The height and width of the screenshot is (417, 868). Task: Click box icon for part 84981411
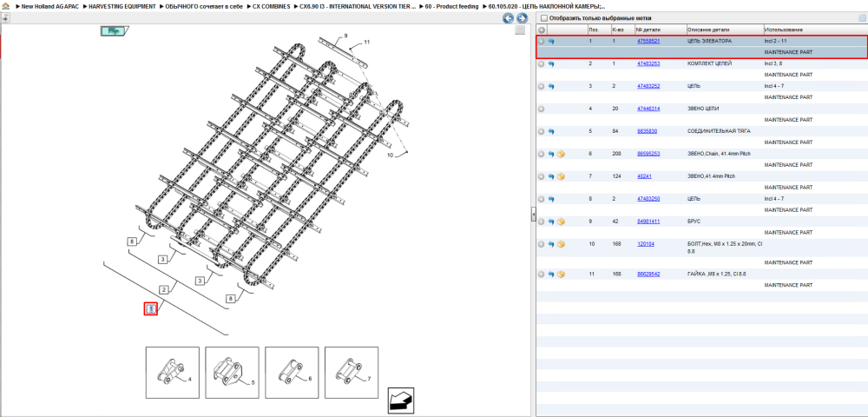click(x=561, y=222)
